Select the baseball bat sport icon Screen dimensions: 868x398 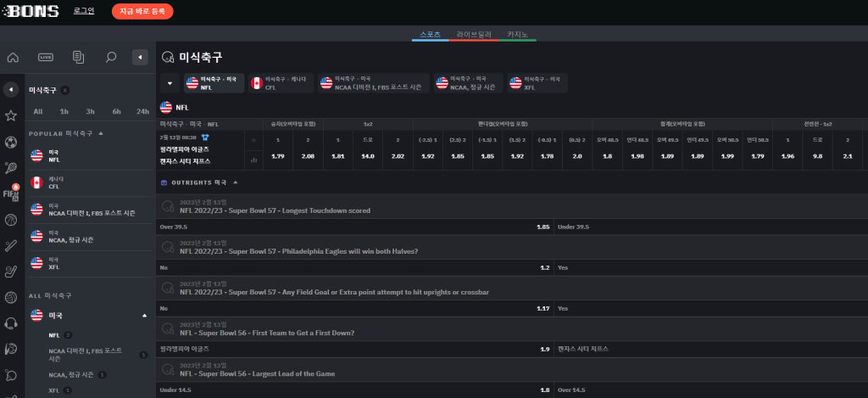pyautogui.click(x=10, y=246)
